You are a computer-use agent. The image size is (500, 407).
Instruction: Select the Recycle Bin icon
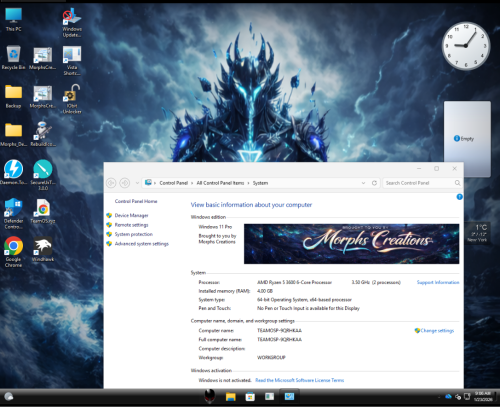(13, 57)
